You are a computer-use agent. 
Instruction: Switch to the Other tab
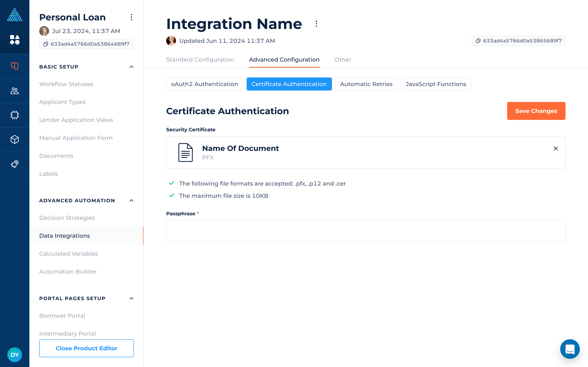(343, 60)
